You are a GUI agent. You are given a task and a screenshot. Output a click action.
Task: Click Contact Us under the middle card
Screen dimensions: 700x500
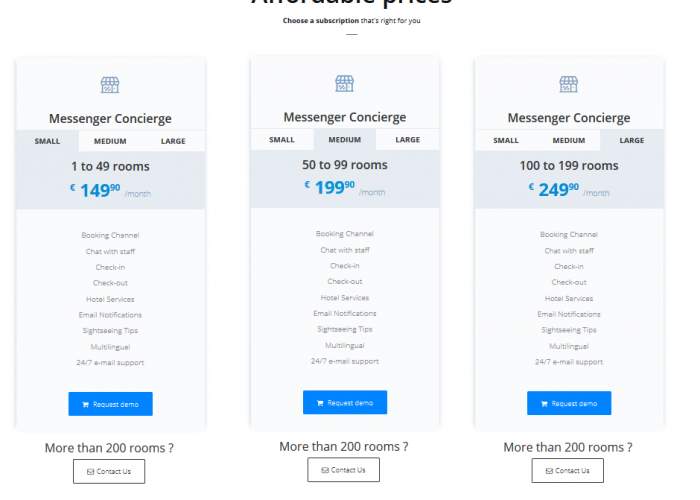[343, 470]
